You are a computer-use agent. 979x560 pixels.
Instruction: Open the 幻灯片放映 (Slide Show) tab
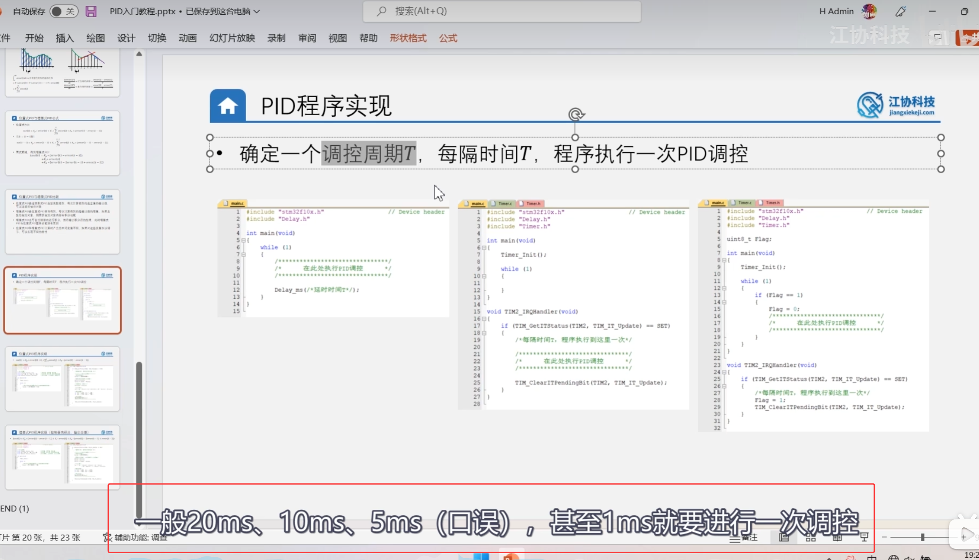232,38
